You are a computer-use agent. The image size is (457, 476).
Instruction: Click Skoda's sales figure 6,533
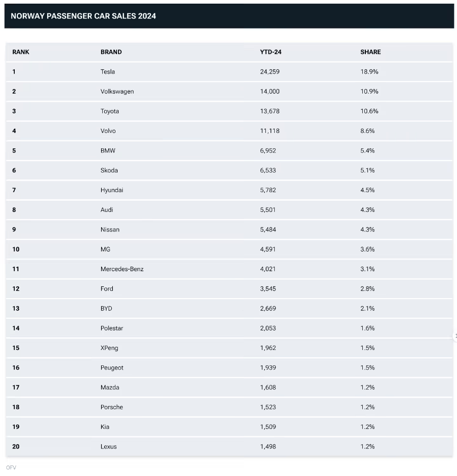[x=268, y=170]
